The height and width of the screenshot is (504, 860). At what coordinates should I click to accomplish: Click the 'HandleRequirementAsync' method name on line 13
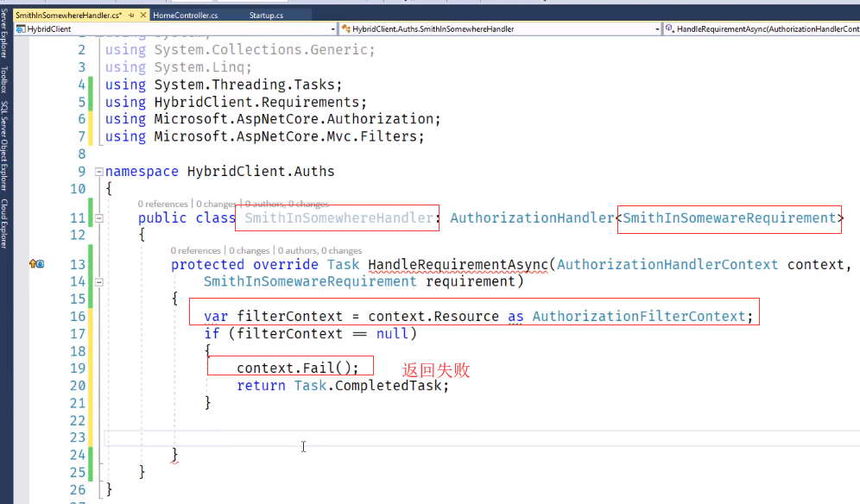point(458,265)
